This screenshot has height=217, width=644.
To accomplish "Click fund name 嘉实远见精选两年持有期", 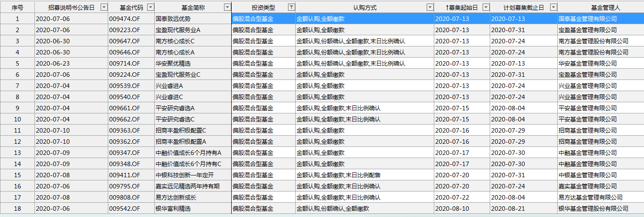I will pos(187,186).
